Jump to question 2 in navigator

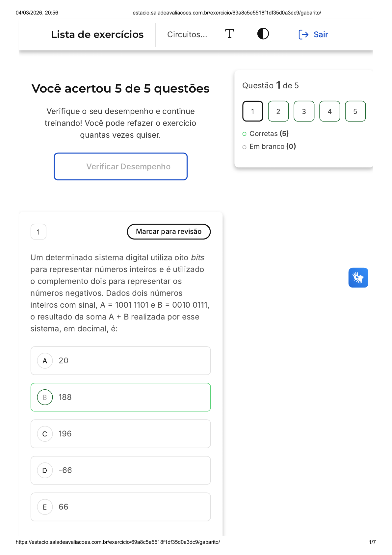(x=278, y=111)
